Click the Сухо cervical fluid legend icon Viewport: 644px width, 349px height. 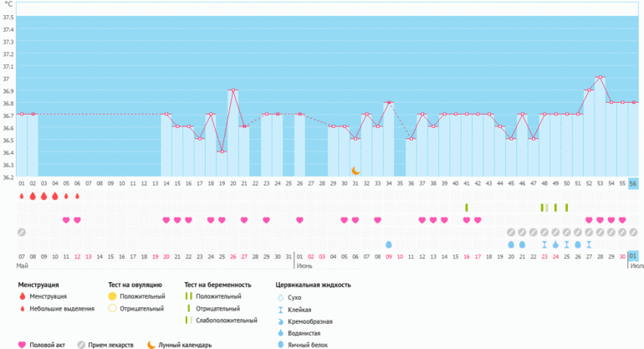[x=281, y=296]
